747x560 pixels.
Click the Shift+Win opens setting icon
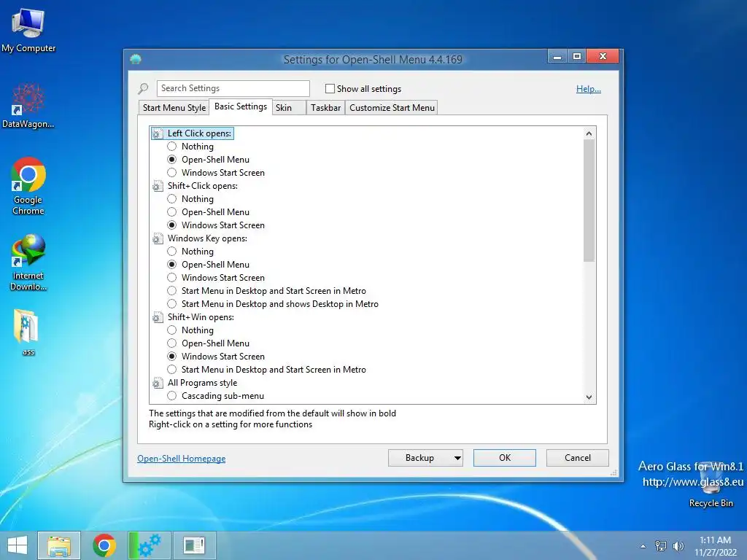click(158, 318)
